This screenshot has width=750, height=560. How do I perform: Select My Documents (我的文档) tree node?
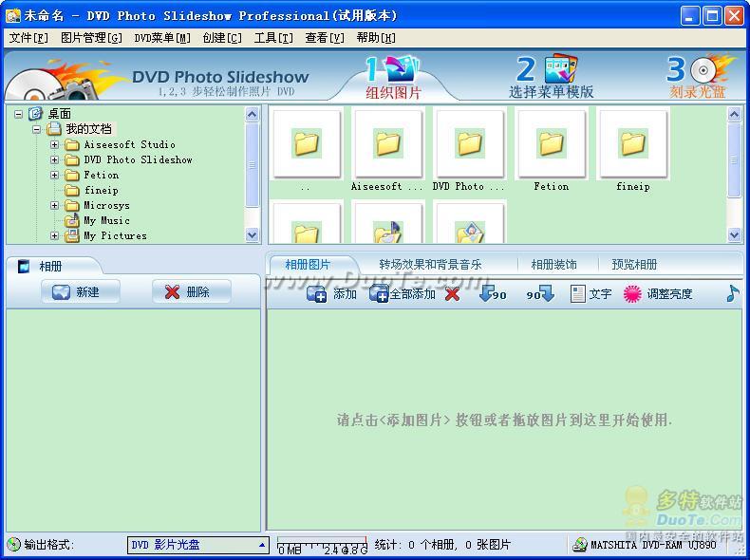(88, 129)
